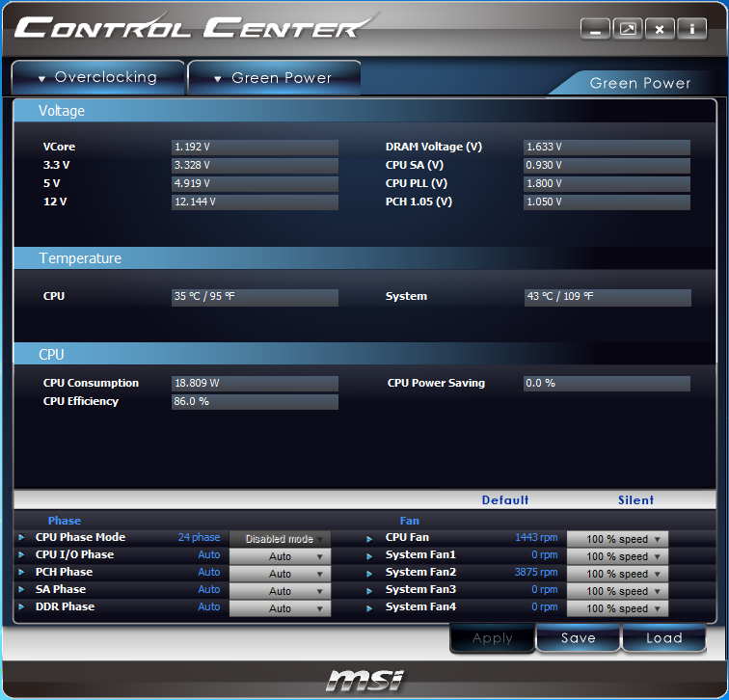Click the CPU Phase Mode label
Image resolution: width=729 pixels, height=700 pixels.
tap(80, 537)
